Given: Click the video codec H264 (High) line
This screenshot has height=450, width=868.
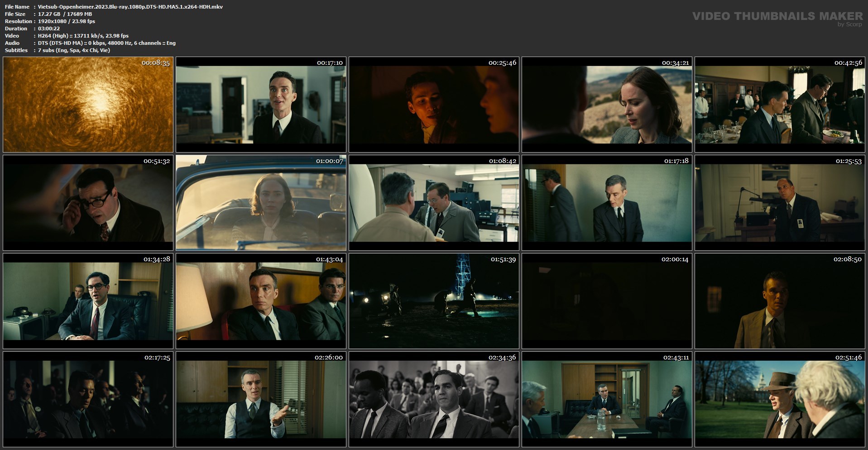Looking at the screenshot, I should [x=83, y=36].
